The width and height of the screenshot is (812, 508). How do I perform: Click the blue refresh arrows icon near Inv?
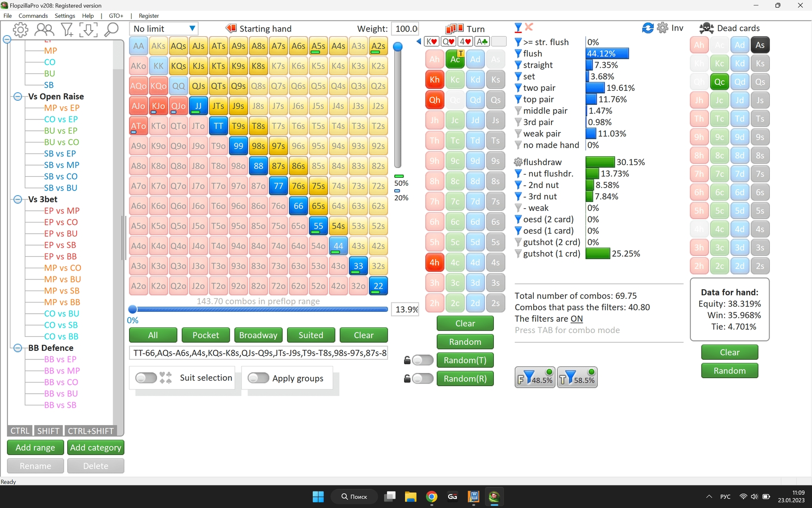(x=648, y=28)
